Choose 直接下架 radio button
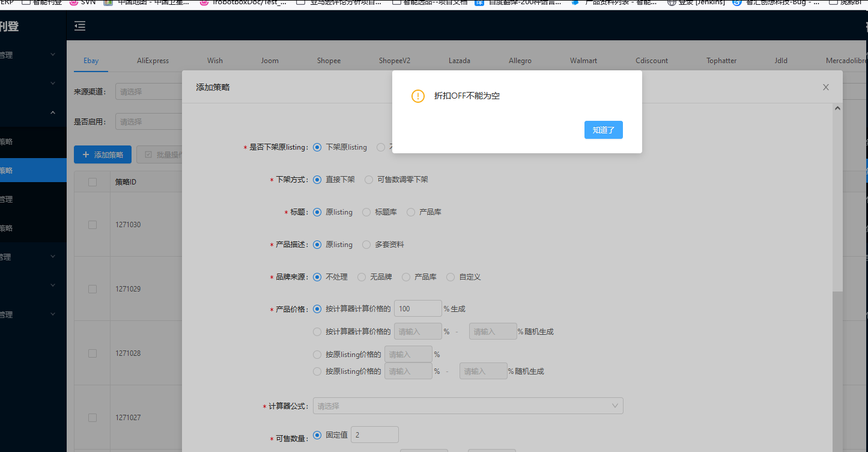Screen dimensions: 868x452 tap(317, 180)
